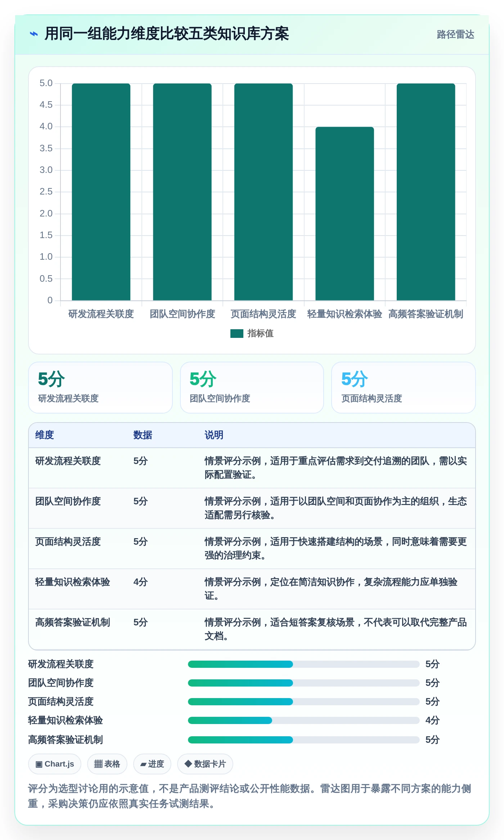
Task: Click the 路径雷达 label in the header
Action: click(455, 34)
